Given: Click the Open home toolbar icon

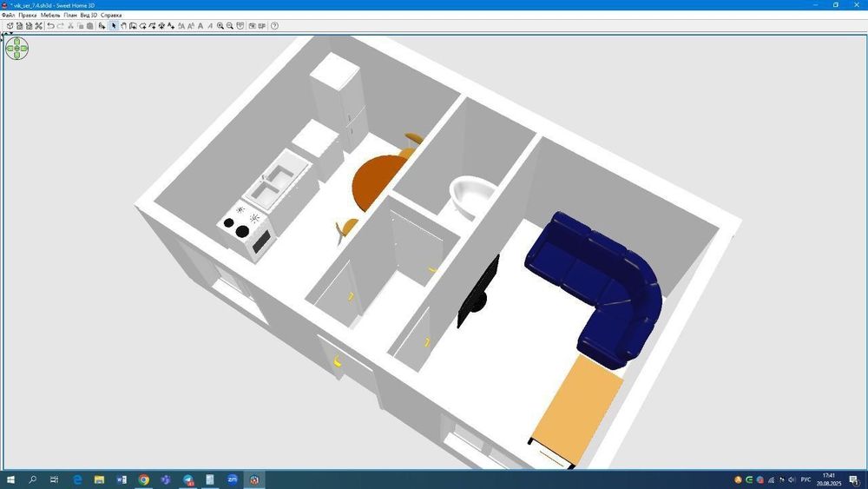Looking at the screenshot, I should coord(19,26).
